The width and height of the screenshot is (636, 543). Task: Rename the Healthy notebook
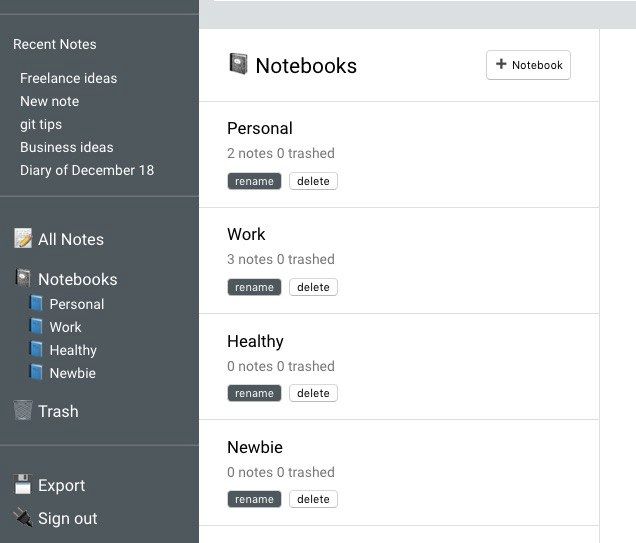pos(254,393)
